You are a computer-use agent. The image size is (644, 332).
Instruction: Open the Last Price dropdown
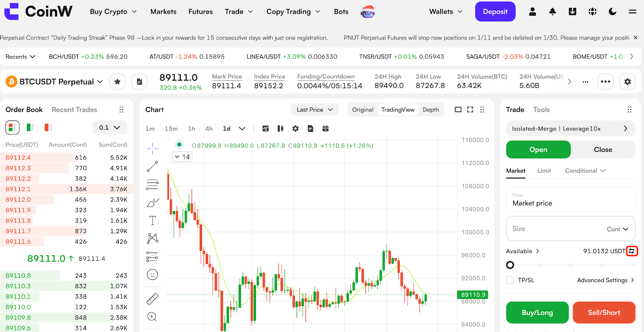(314, 110)
